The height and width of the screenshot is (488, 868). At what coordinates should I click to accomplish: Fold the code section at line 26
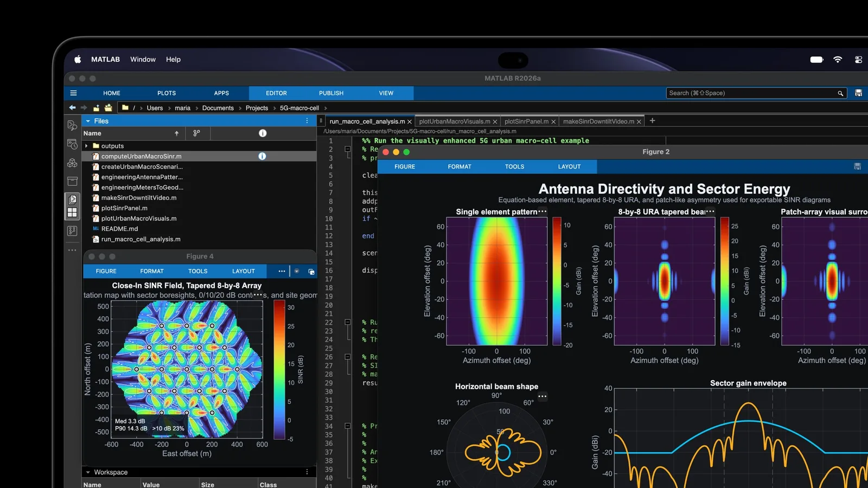[x=348, y=357]
